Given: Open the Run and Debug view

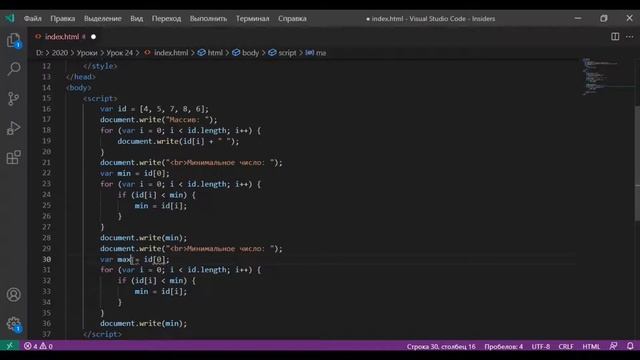Looking at the screenshot, I should 13,128.
